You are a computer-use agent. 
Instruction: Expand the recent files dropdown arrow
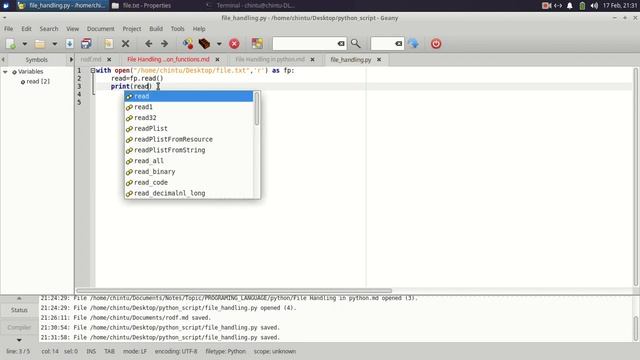coord(54,44)
